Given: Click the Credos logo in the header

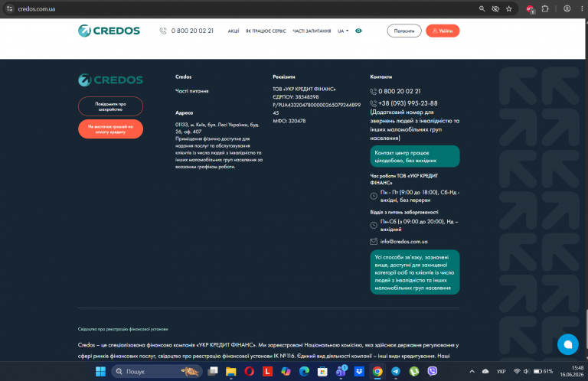Looking at the screenshot, I should click(x=109, y=31).
